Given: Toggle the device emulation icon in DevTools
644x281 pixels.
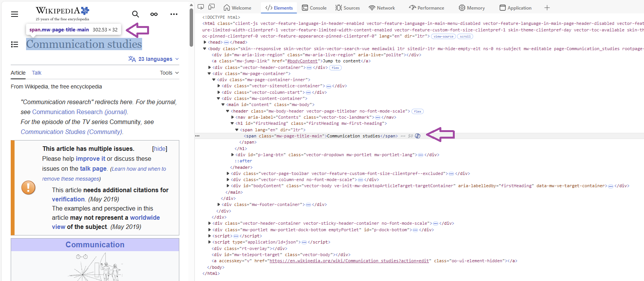Looking at the screenshot, I should click(x=211, y=7).
